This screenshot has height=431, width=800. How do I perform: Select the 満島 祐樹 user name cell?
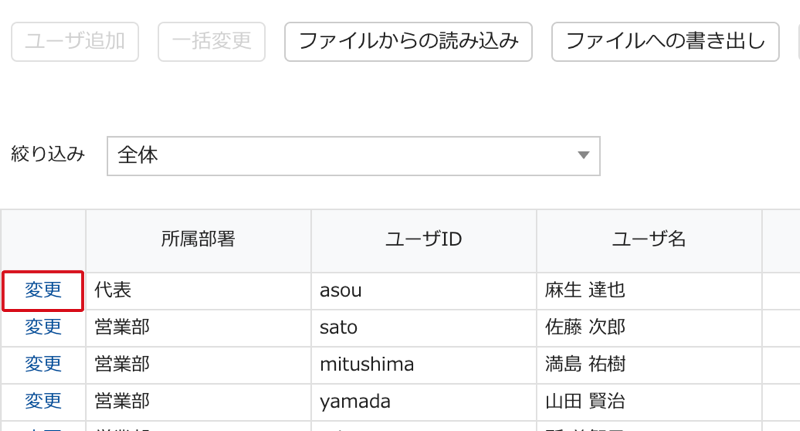[648, 364]
